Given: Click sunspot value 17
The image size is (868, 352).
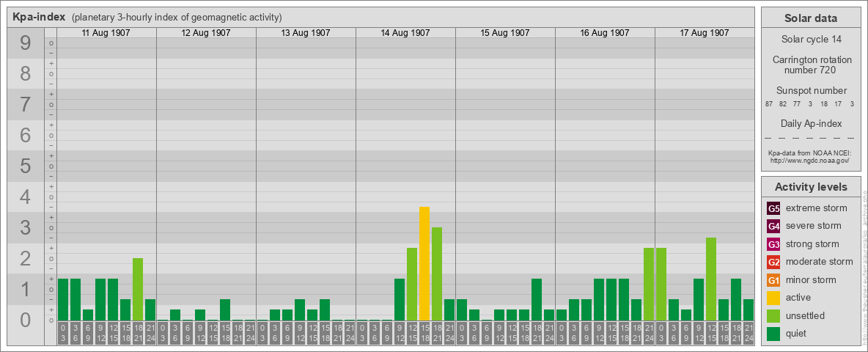Looking at the screenshot, I should click(x=838, y=104).
